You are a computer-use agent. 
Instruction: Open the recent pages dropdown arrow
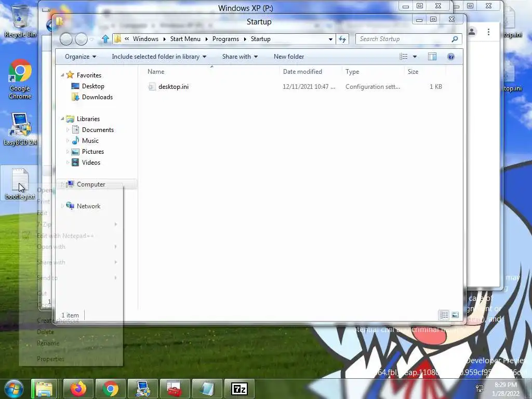(91, 39)
